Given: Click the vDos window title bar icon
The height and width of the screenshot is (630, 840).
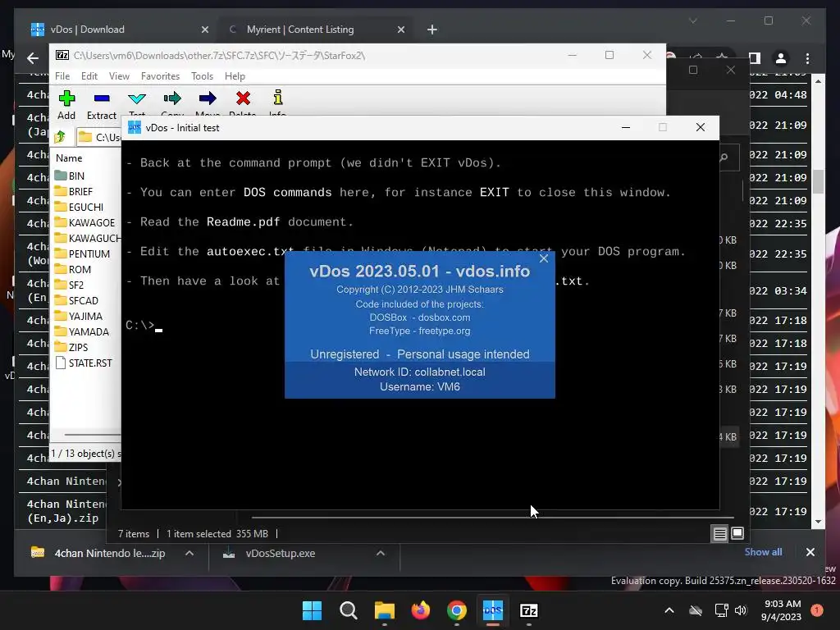Looking at the screenshot, I should [135, 127].
